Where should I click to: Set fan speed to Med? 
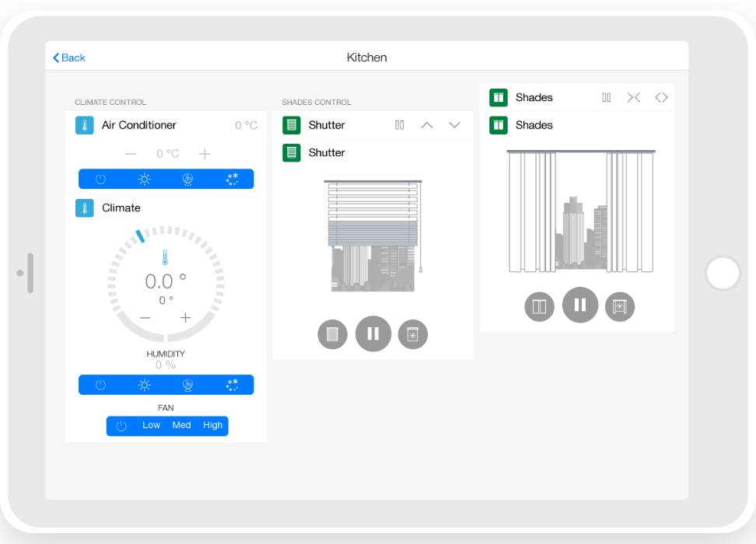(x=181, y=425)
